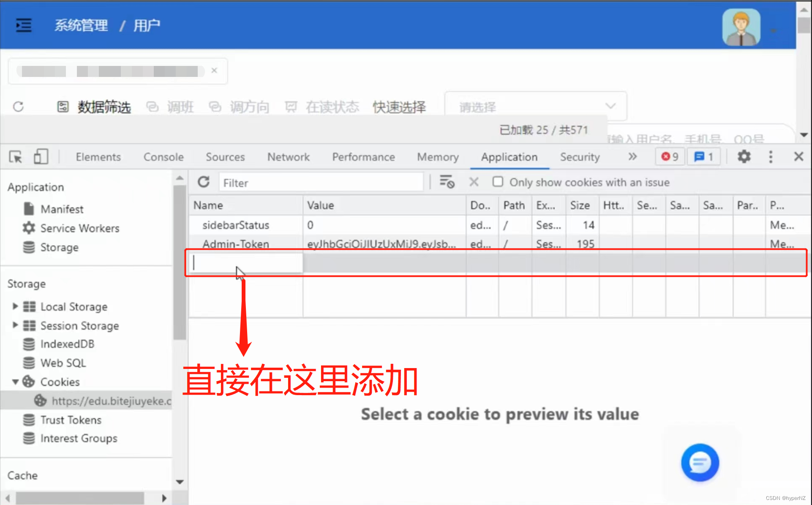
Task: Open the blue chat bubble widget
Action: (700, 462)
